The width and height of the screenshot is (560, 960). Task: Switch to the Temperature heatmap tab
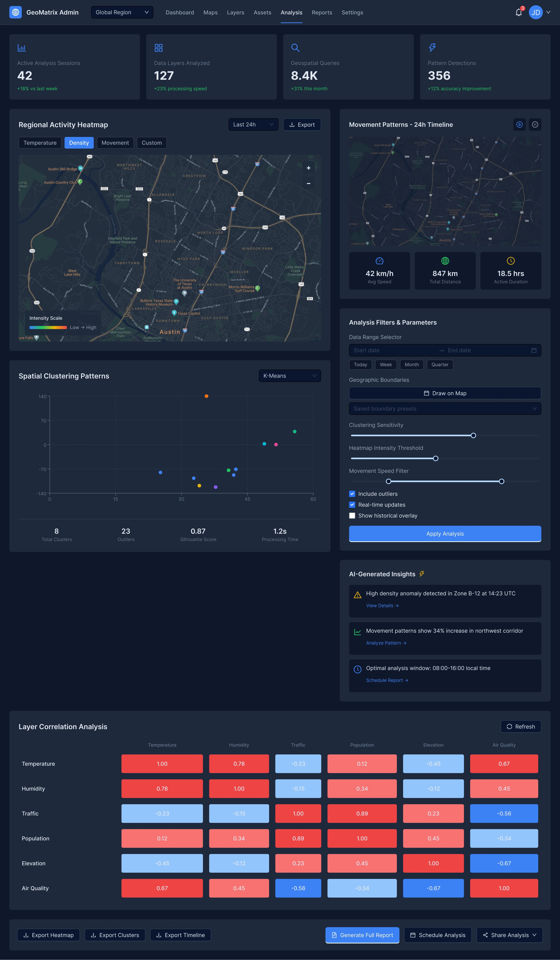tap(40, 143)
